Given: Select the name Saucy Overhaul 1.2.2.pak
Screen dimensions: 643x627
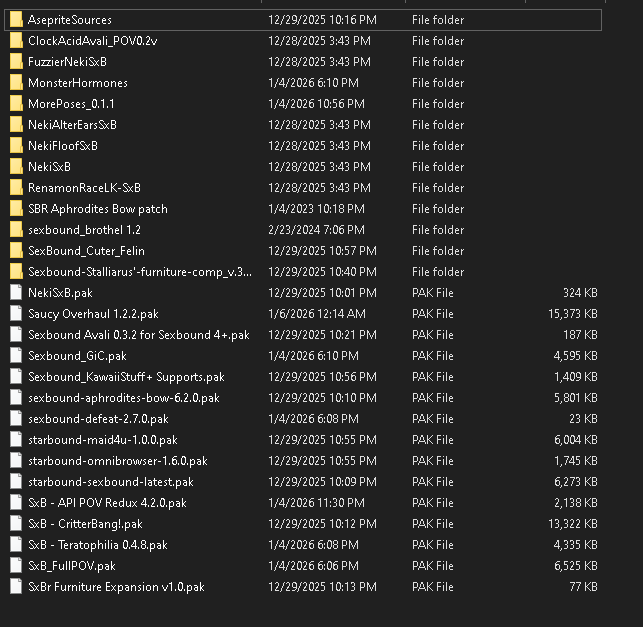Looking at the screenshot, I should 93,314.
